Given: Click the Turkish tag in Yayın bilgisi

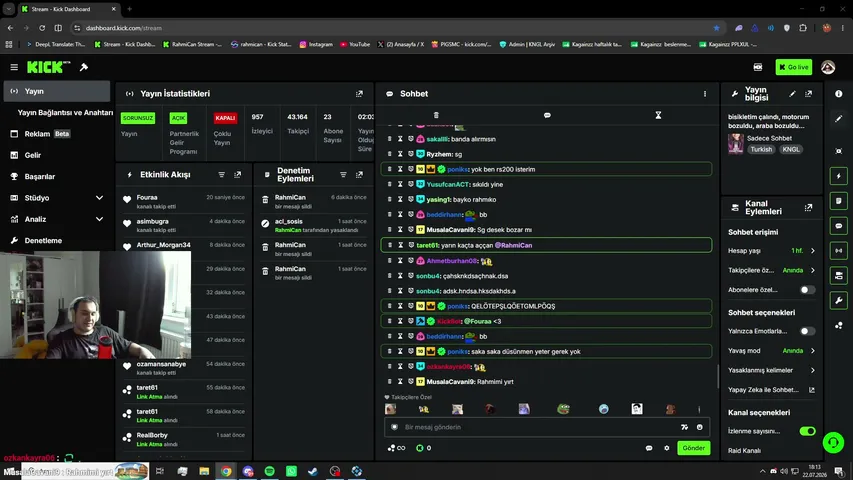Looking at the screenshot, I should pos(761,150).
